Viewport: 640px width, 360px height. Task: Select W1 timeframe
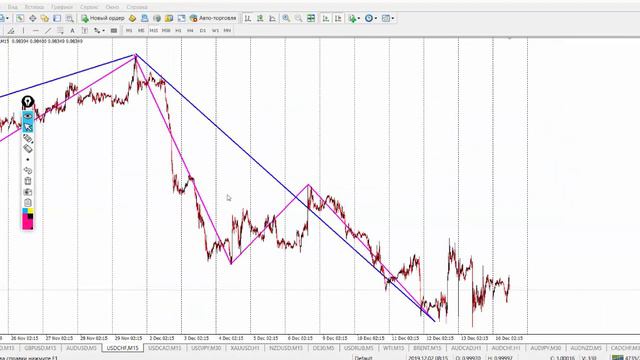215,31
